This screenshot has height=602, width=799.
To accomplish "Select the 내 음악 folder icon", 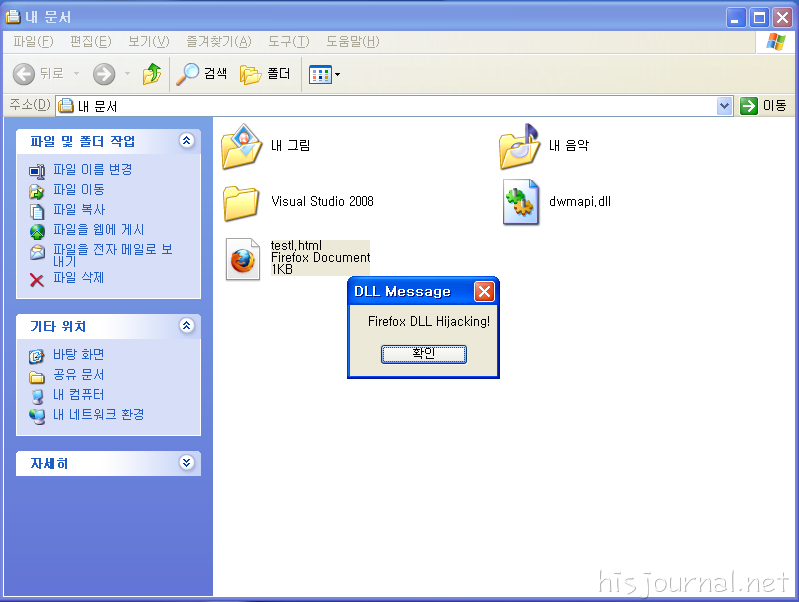I will click(x=520, y=147).
